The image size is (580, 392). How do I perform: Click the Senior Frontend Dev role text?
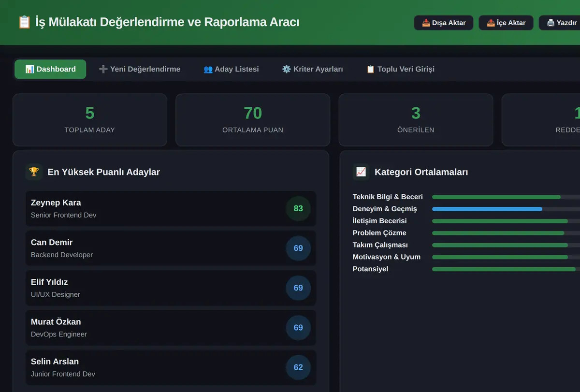[x=64, y=215]
